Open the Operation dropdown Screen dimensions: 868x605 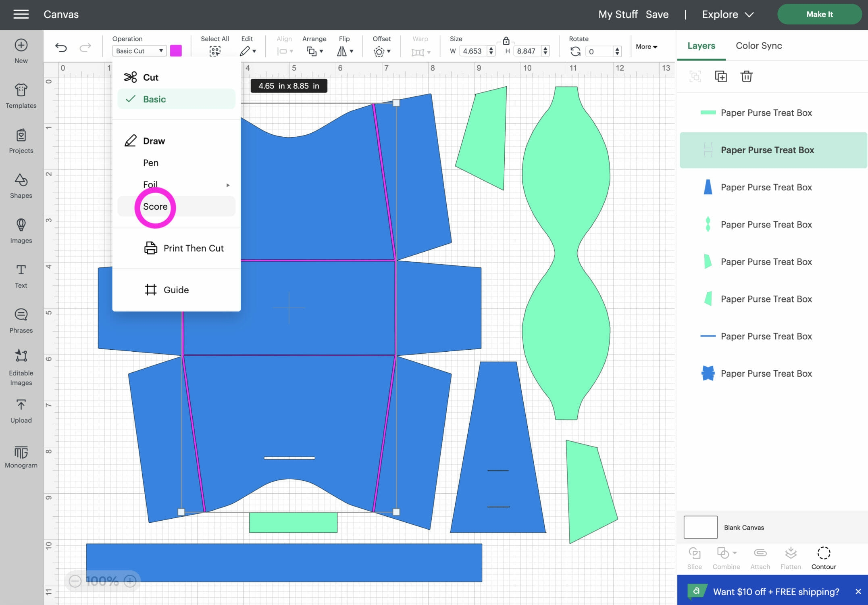tap(139, 51)
